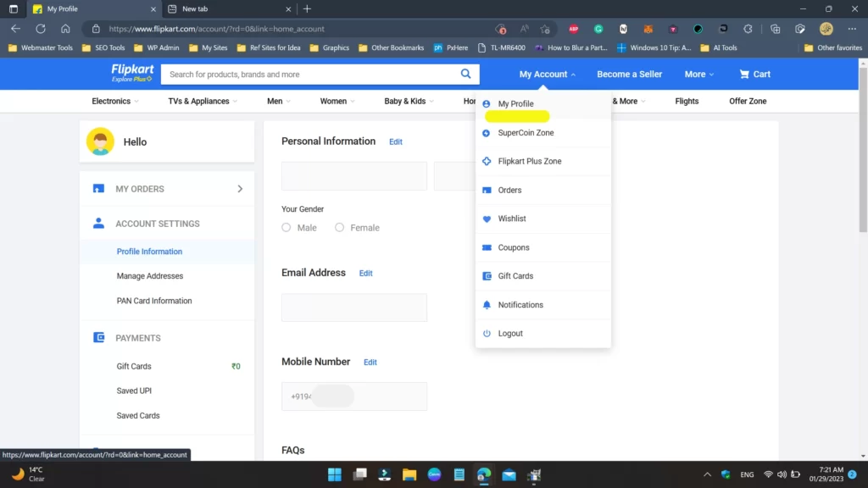Close the My Profile browser tab
This screenshot has height=488, width=868.
point(153,8)
